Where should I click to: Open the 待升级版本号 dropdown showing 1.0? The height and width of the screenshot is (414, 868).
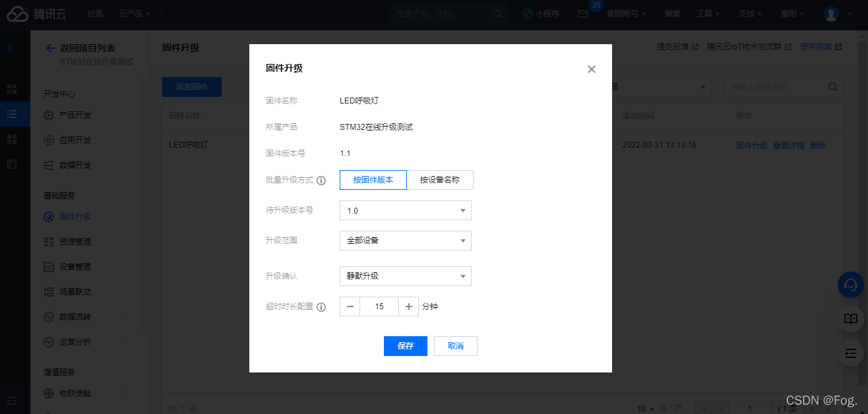(405, 210)
